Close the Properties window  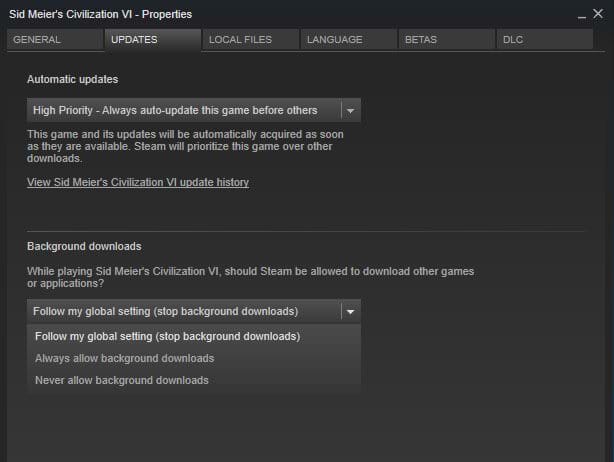click(x=599, y=14)
